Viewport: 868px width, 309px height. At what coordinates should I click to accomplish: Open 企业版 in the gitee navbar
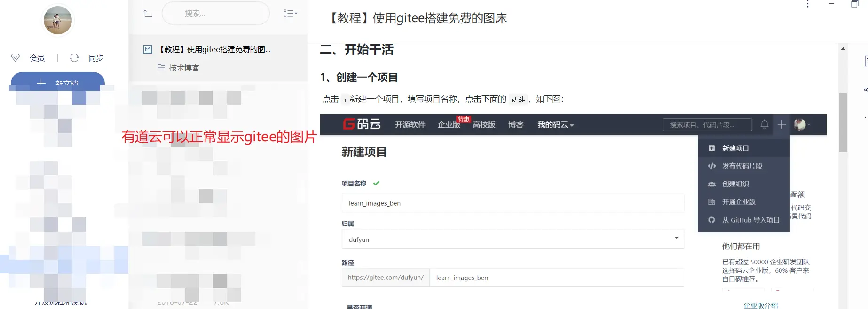coord(449,124)
